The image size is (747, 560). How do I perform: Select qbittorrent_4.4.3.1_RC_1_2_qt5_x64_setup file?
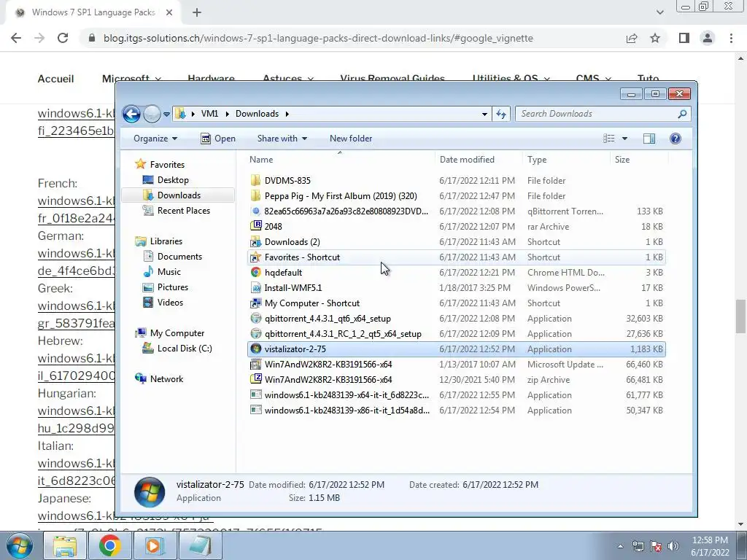[457, 334]
